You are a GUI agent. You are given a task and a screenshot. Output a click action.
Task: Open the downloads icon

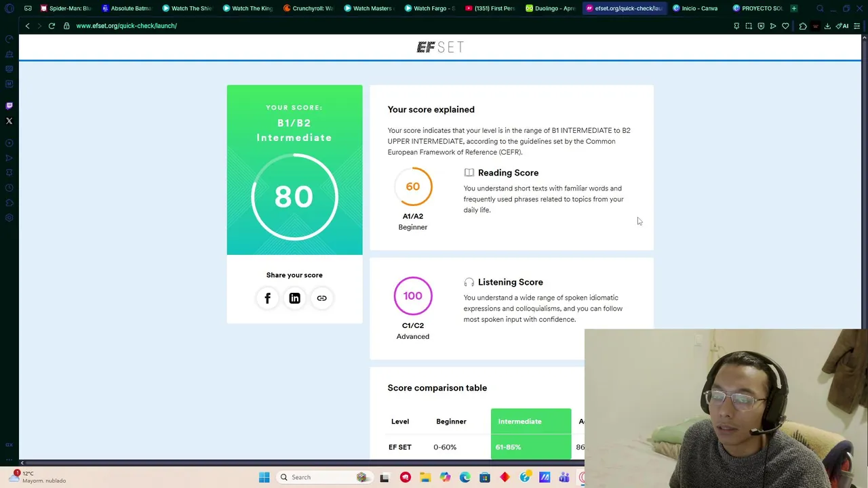click(x=827, y=26)
